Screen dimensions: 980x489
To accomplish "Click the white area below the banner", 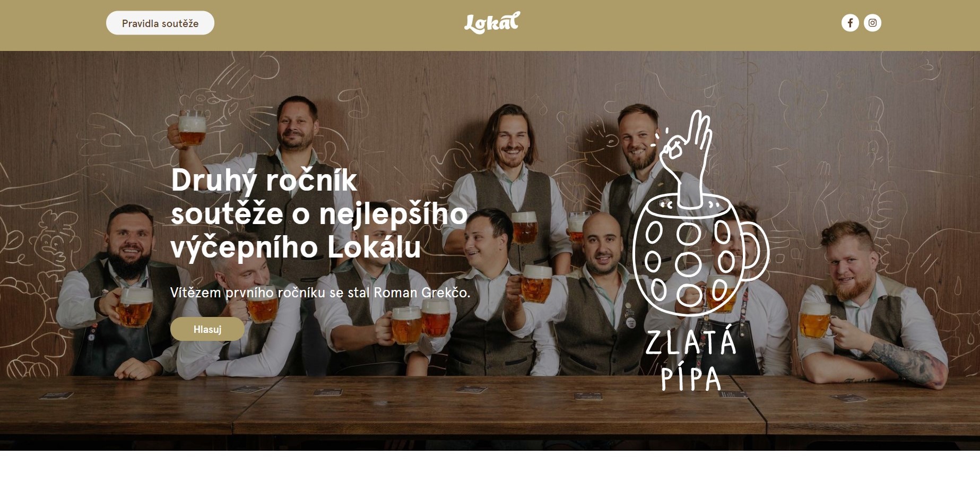I will pos(490,470).
